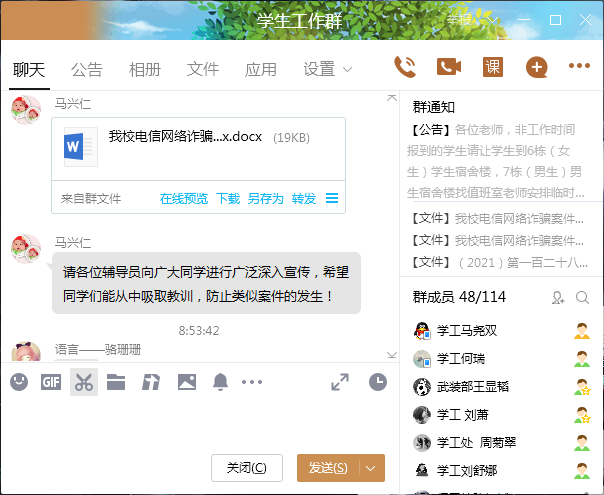The image size is (604, 495).
Task: Open more options menu for docx file
Action: (x=332, y=198)
